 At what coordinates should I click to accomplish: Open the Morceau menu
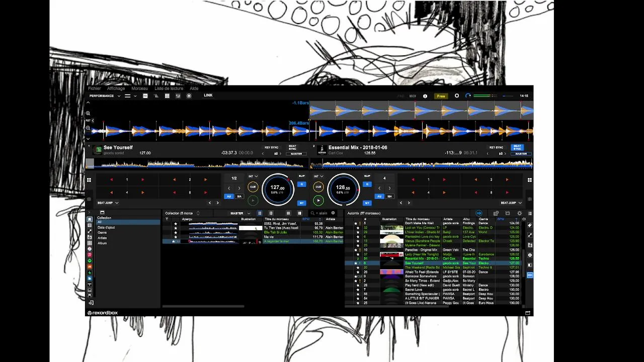coord(139,88)
